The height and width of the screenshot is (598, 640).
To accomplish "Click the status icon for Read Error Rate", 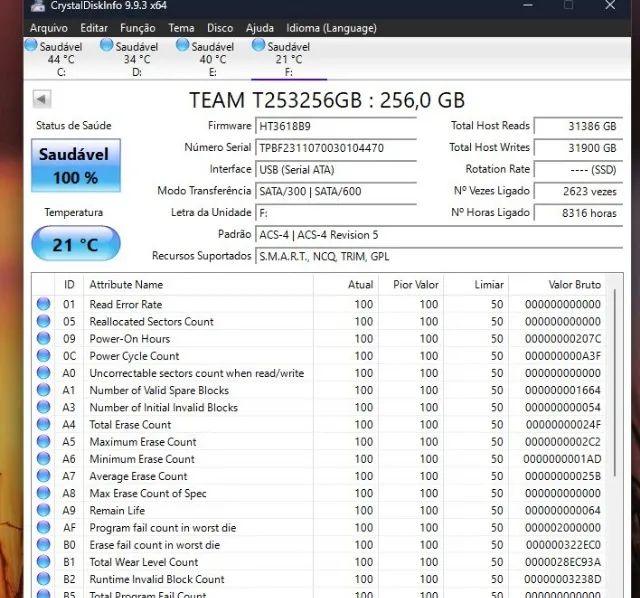I will point(43,304).
